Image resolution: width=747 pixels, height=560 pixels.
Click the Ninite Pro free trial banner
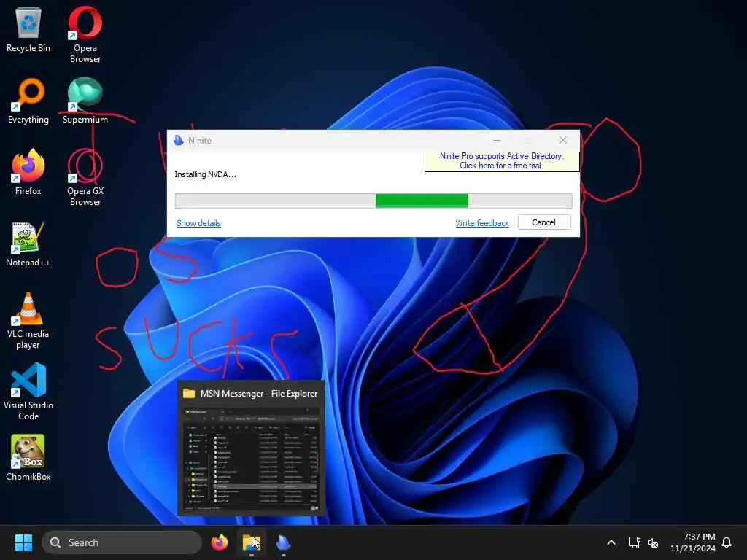coord(501,161)
